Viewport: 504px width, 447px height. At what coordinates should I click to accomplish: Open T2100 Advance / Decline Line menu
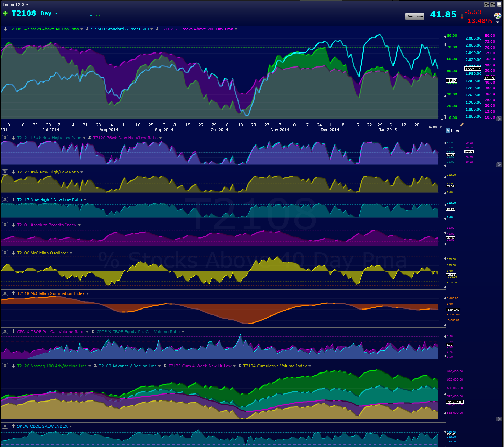159,366
